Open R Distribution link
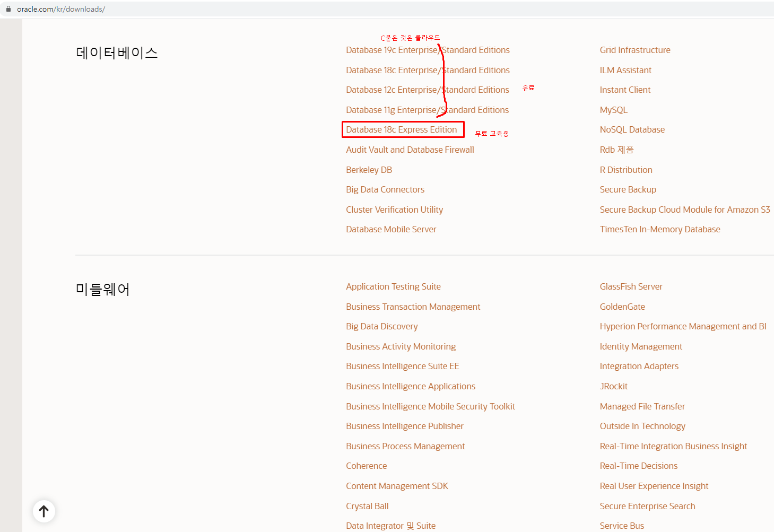This screenshot has width=774, height=532. click(x=626, y=170)
